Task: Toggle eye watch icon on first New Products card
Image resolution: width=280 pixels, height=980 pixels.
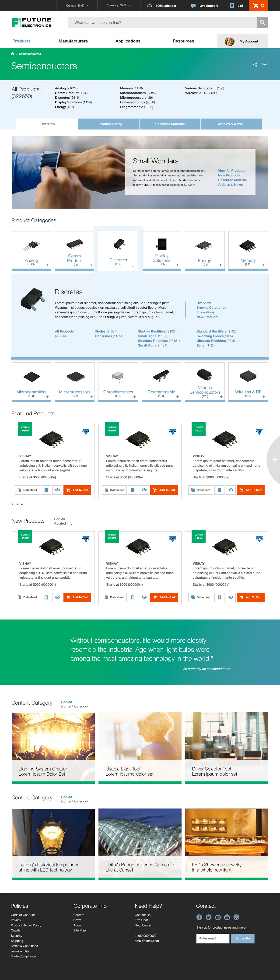Action: coord(57,597)
